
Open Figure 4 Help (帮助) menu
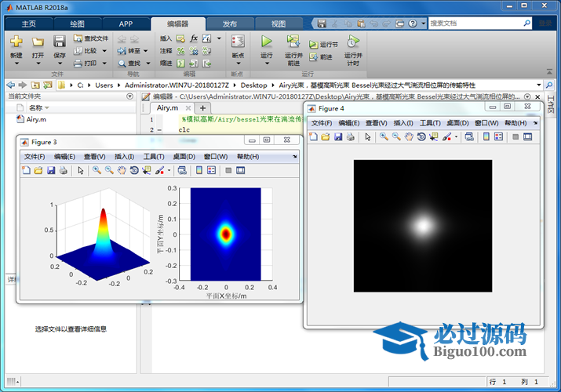tap(515, 123)
